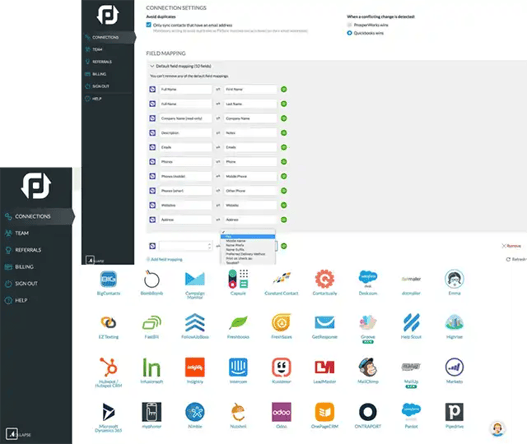Select the LeadMaster icon
This screenshot has height=444, width=527.
pyautogui.click(x=325, y=367)
